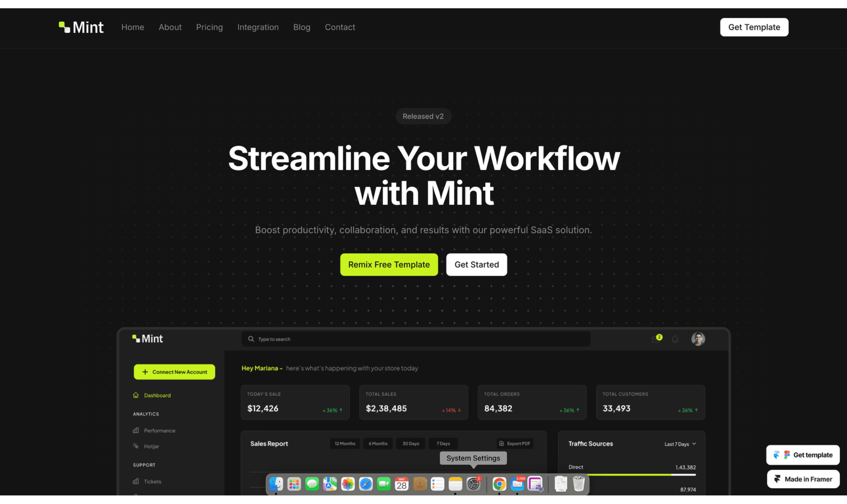Select the 12 Months sales range
Screen dimensions: 847x504
click(x=344, y=444)
